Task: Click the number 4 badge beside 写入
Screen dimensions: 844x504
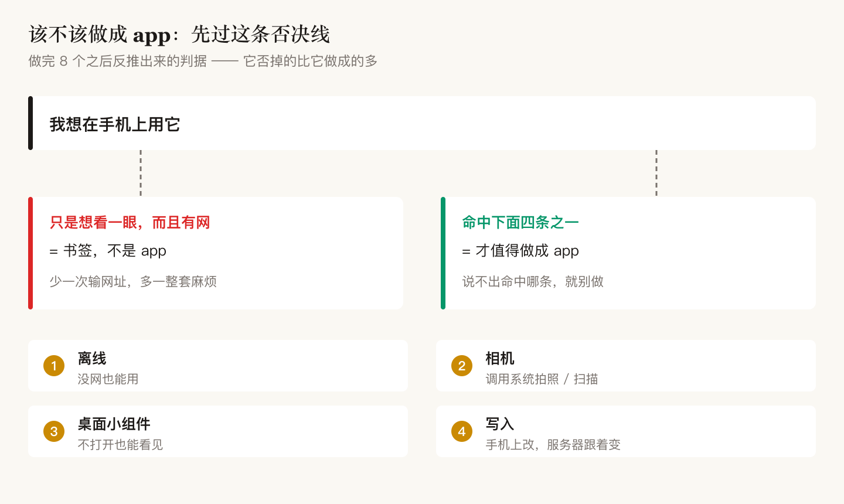Action: click(462, 431)
